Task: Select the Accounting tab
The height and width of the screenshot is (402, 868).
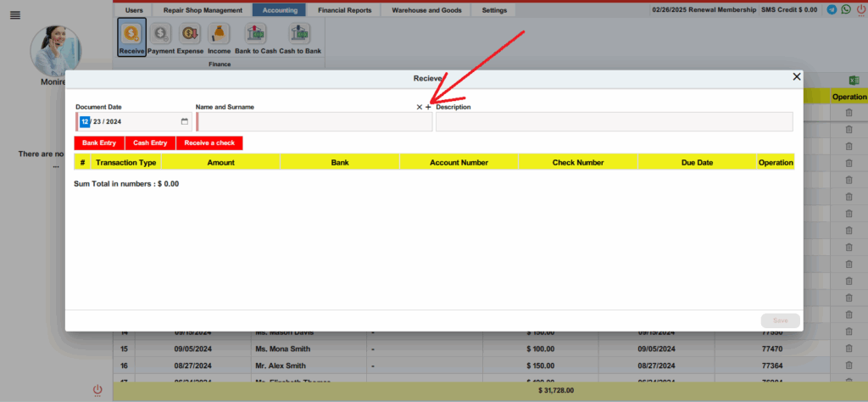Action: [280, 10]
